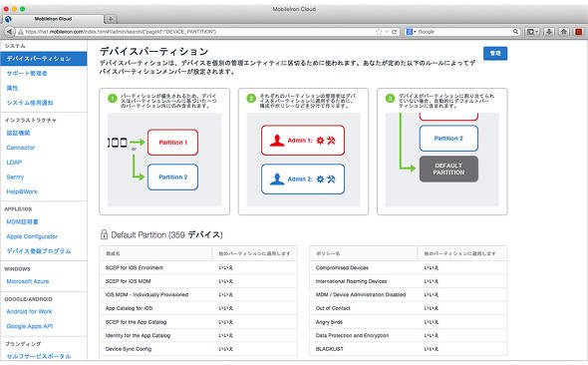
Task: Click the padlock icon beside Default Partition
Action: click(x=104, y=234)
